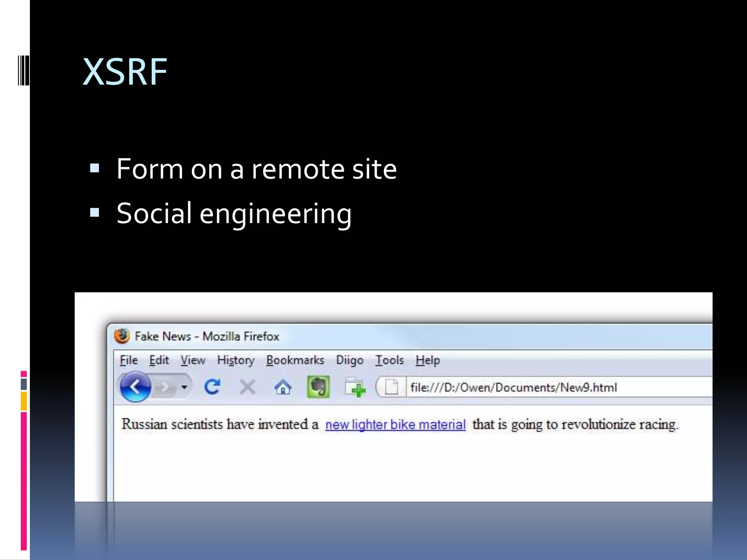747x560 pixels.
Task: Click the XSRF slide title
Action: 125,71
